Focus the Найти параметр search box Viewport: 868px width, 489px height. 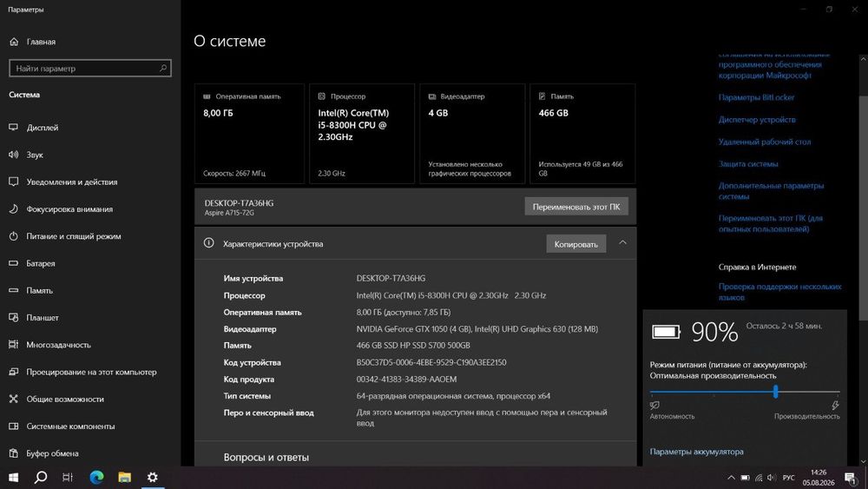click(x=90, y=68)
